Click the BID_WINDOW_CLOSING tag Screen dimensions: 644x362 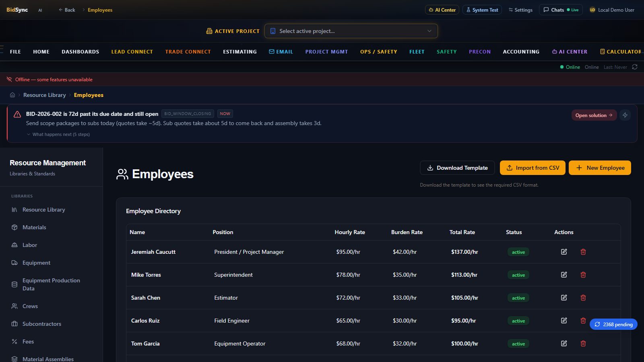[x=188, y=113]
